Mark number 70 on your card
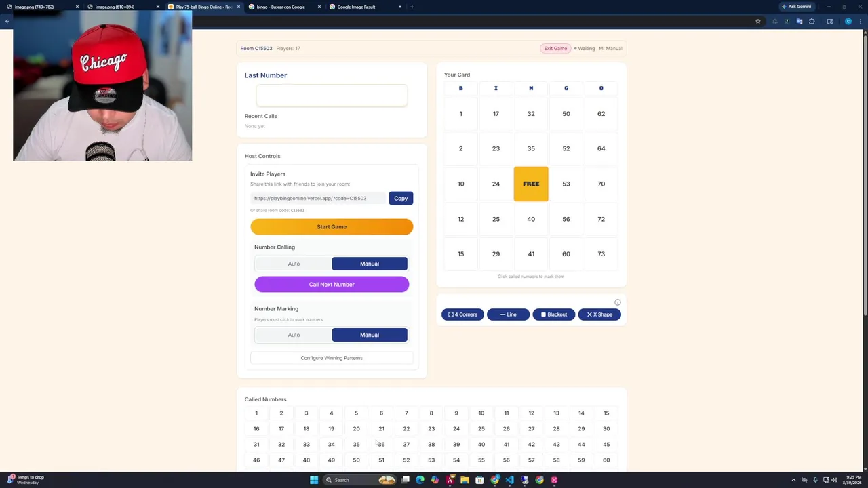Screen dimensions: 868x488 601,184
